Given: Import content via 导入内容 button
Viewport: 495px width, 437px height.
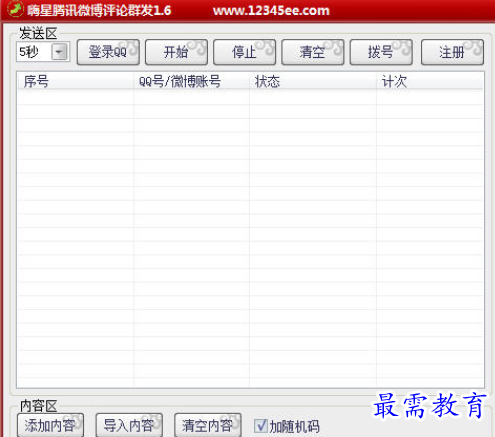Looking at the screenshot, I should (129, 425).
